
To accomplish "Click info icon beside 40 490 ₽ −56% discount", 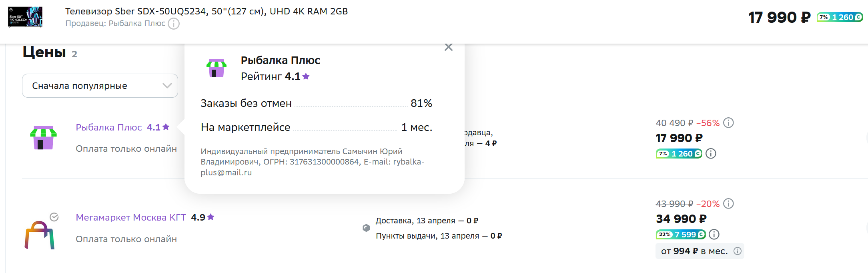I will coord(729,122).
